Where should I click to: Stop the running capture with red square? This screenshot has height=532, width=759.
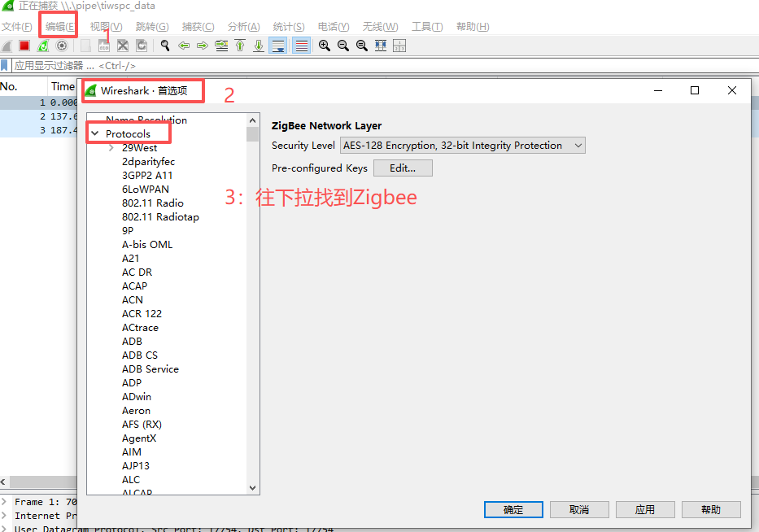tap(24, 46)
